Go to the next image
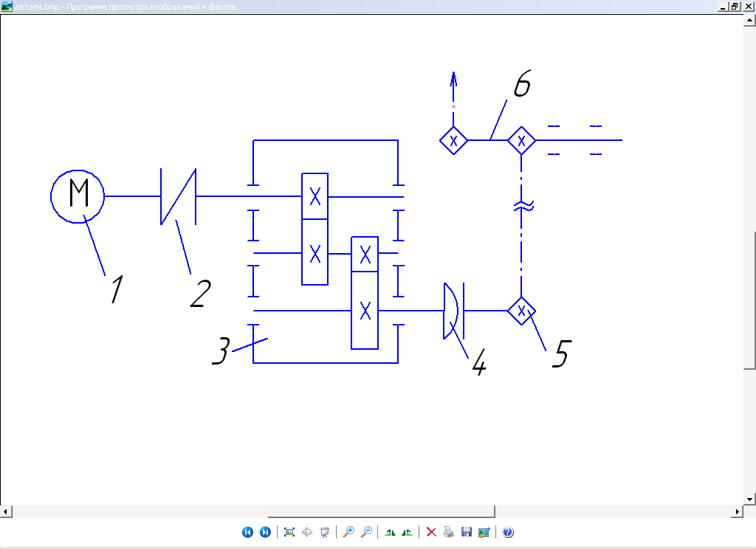 coord(265,532)
